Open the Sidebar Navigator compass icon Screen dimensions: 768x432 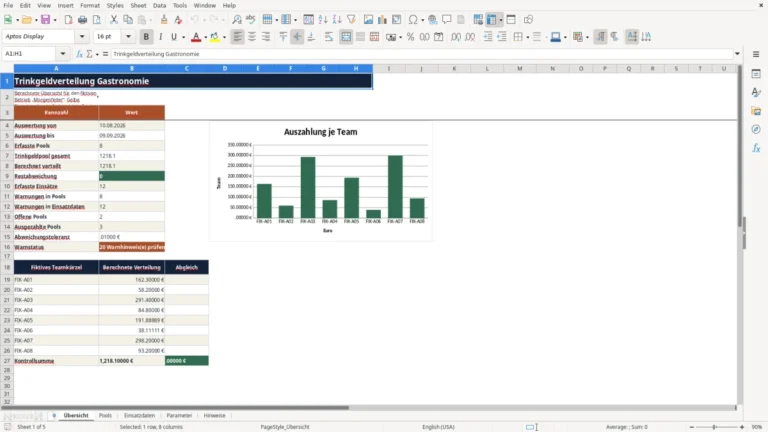pos(756,129)
